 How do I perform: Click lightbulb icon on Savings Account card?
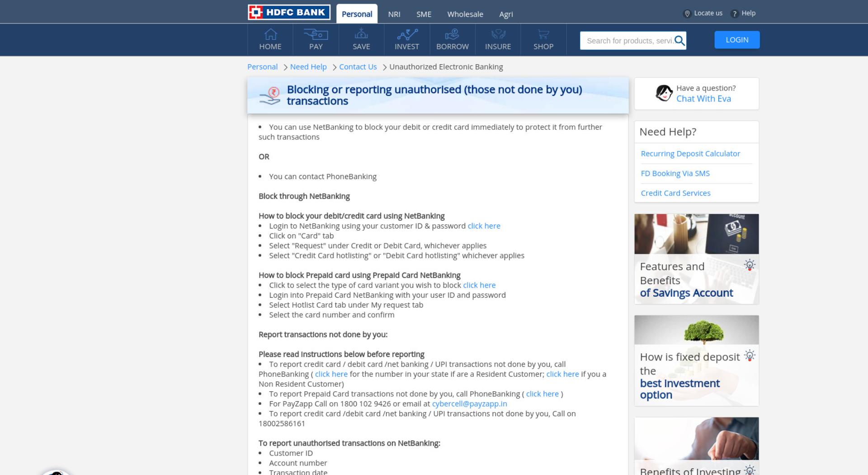click(x=750, y=265)
